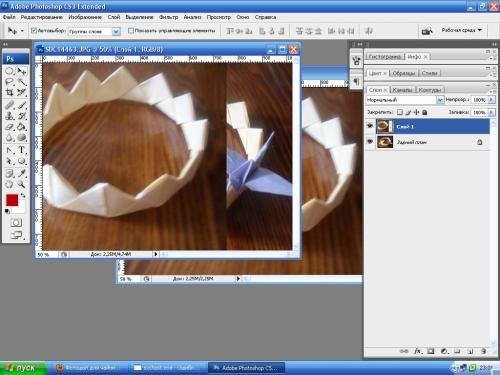The width and height of the screenshot is (500, 375).
Task: Switch to the Гистограмма tab
Action: pyautogui.click(x=385, y=57)
